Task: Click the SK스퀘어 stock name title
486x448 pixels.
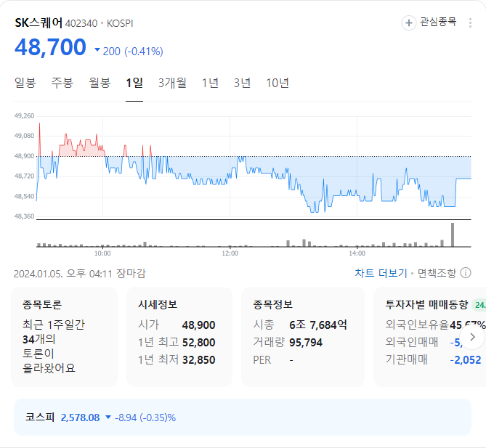Action: [x=39, y=23]
